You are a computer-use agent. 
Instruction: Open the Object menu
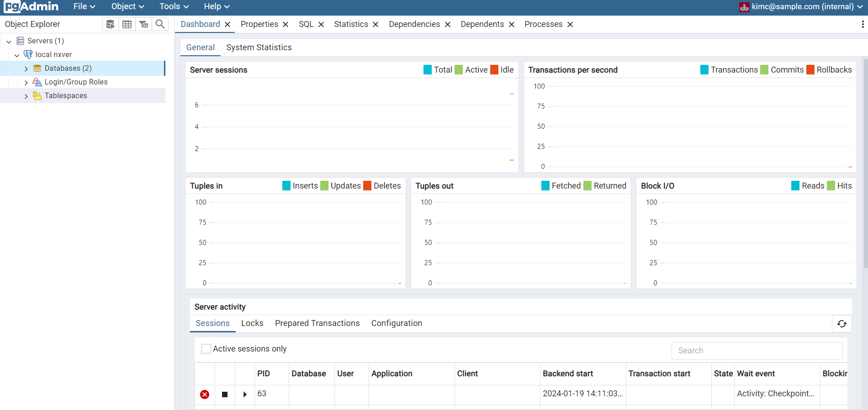click(x=127, y=6)
